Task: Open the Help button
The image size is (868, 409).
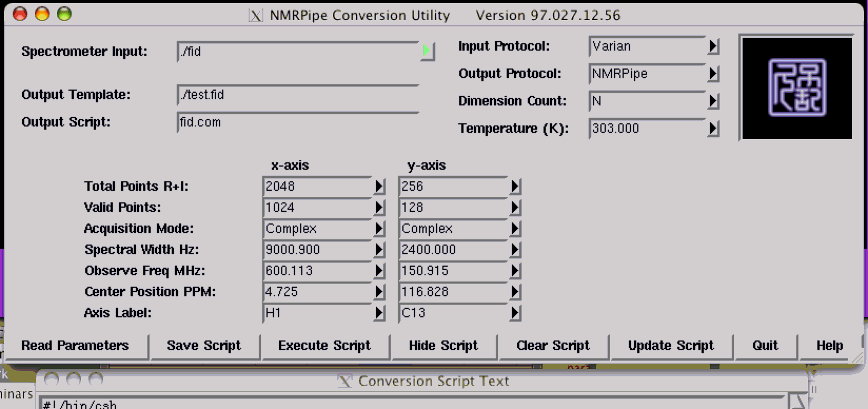Action: tap(830, 346)
